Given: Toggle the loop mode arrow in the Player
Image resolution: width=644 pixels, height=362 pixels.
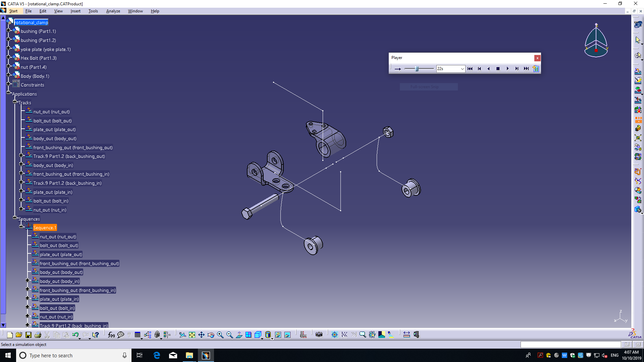Looking at the screenshot, I should coord(398,69).
